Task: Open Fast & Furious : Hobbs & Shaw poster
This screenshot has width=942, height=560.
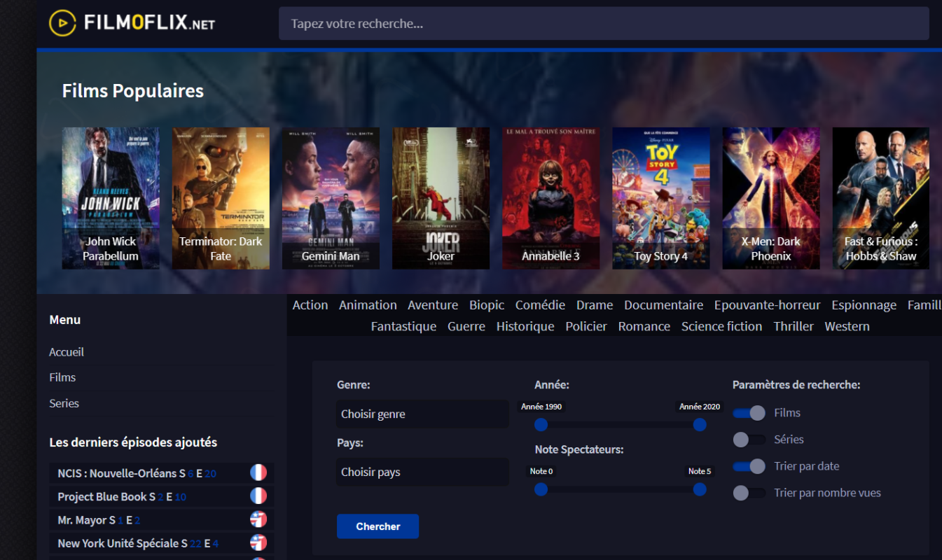Action: tap(881, 198)
